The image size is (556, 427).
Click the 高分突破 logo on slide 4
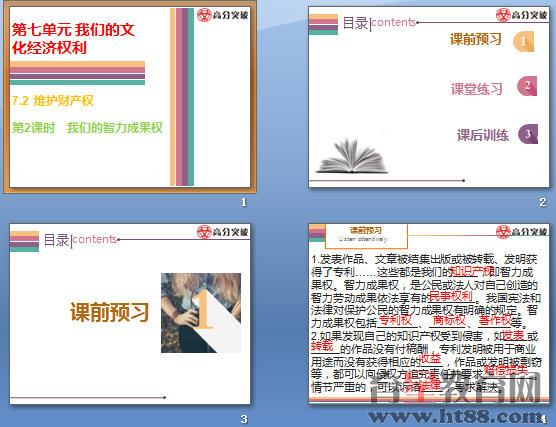click(x=522, y=232)
